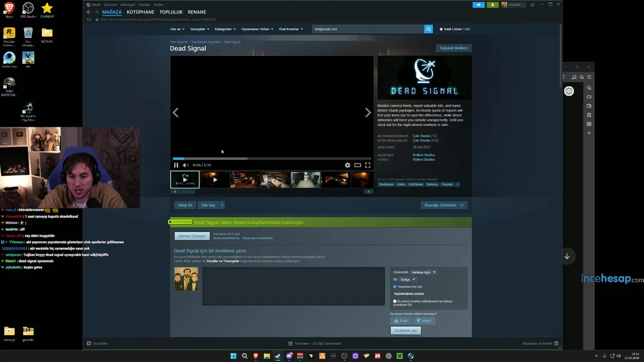This screenshot has width=644, height=362.
Task: Open RENANE account dropdown
Action: (x=513, y=5)
